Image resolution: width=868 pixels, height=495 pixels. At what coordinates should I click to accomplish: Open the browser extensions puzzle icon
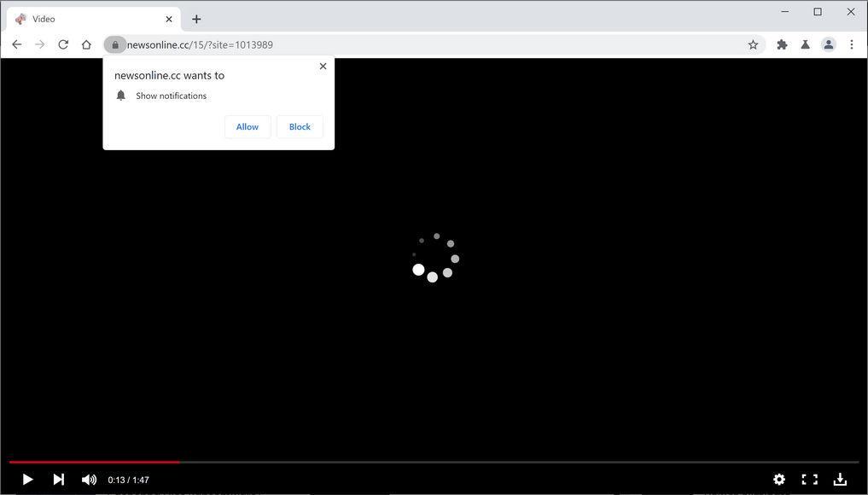(x=781, y=44)
